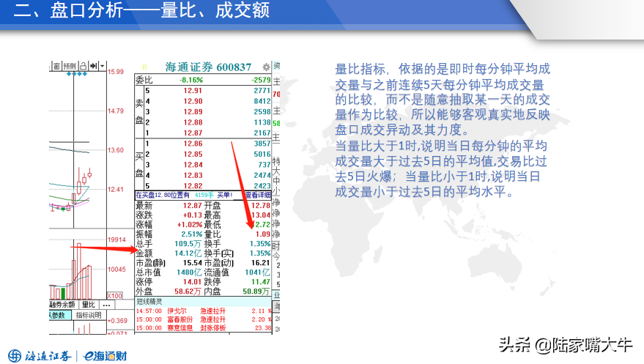Click the 内盘 value 50.89万

(256, 291)
